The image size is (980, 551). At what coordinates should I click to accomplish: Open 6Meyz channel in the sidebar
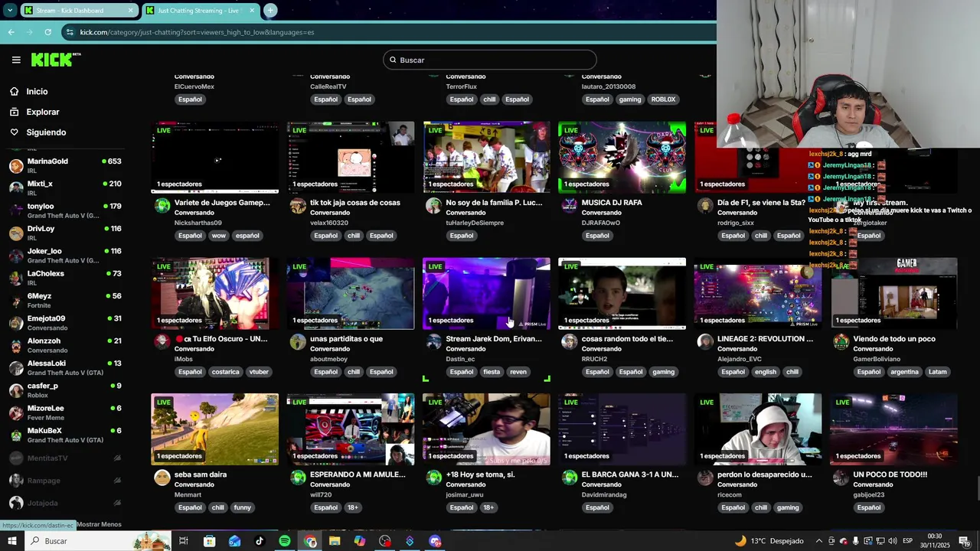65,300
